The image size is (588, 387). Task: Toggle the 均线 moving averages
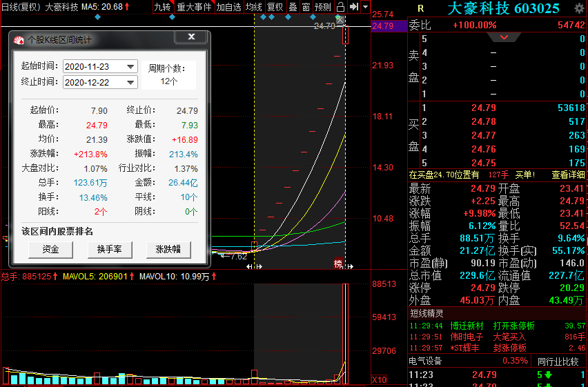coord(254,7)
